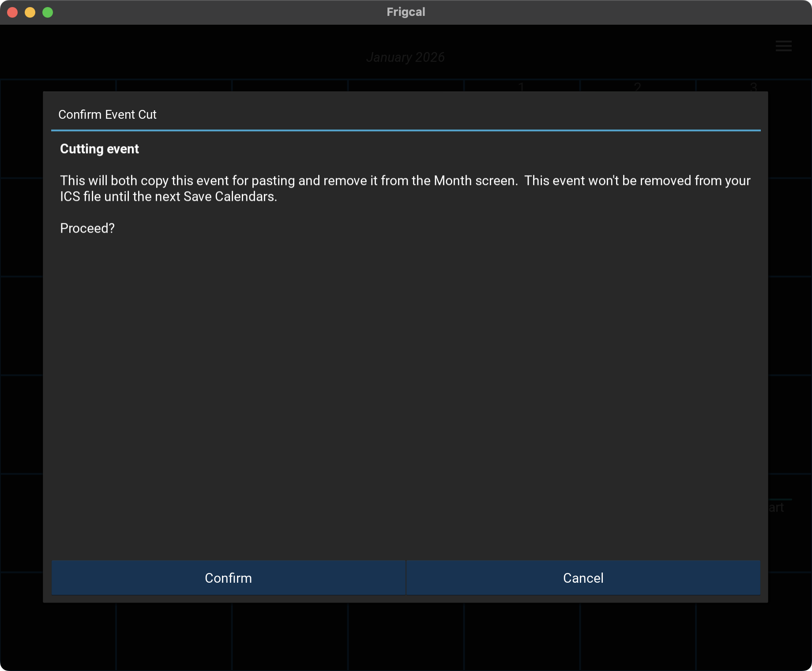Maximize window with green button

48,12
